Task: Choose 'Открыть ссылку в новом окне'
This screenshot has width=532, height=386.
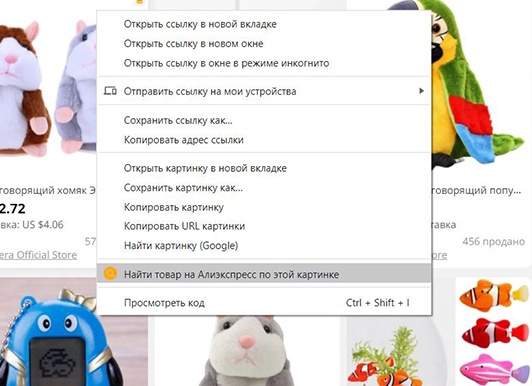Action: [264, 44]
